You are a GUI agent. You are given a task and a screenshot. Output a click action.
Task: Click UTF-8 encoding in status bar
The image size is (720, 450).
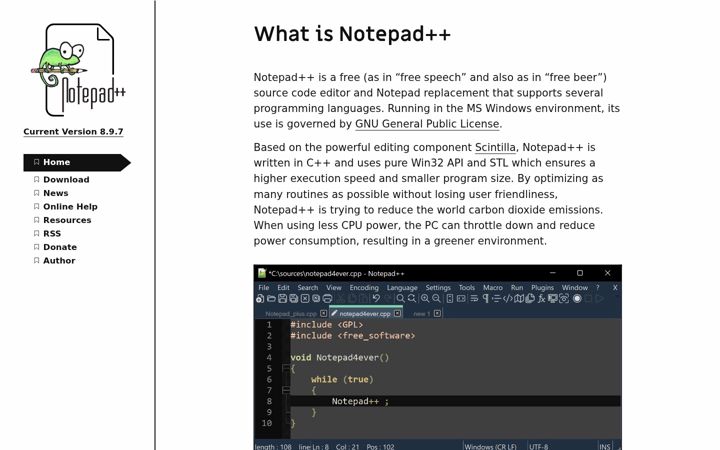coord(539,446)
